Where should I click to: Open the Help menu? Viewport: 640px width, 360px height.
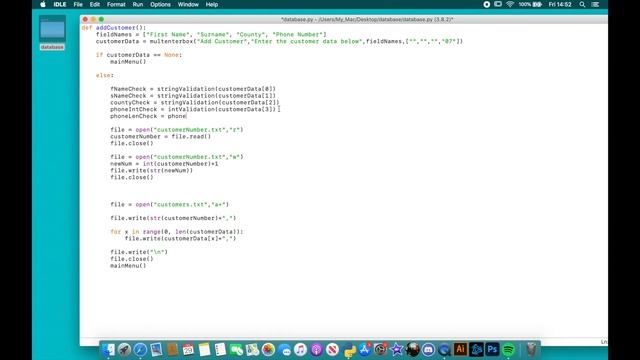pos(211,4)
